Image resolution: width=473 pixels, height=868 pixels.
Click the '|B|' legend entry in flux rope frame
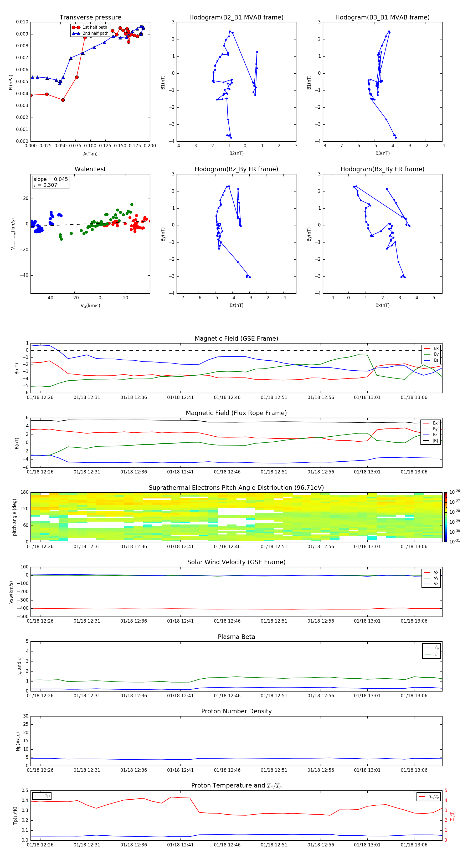click(431, 441)
